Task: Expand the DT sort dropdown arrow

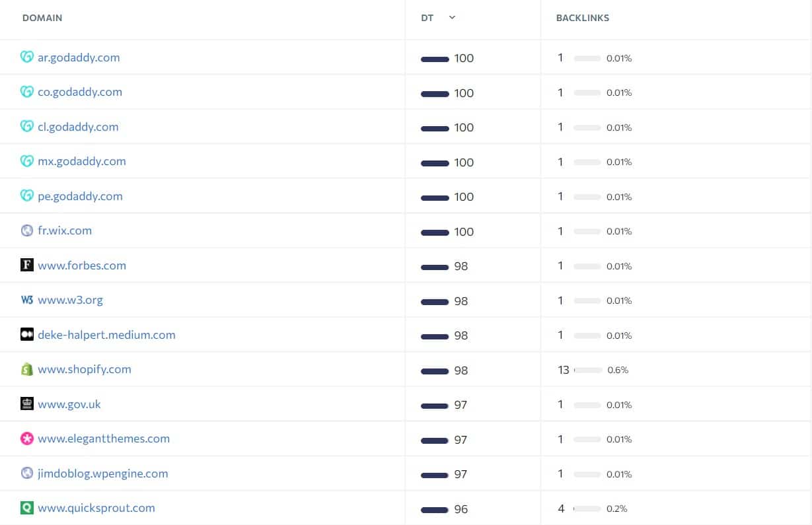Action: click(452, 18)
